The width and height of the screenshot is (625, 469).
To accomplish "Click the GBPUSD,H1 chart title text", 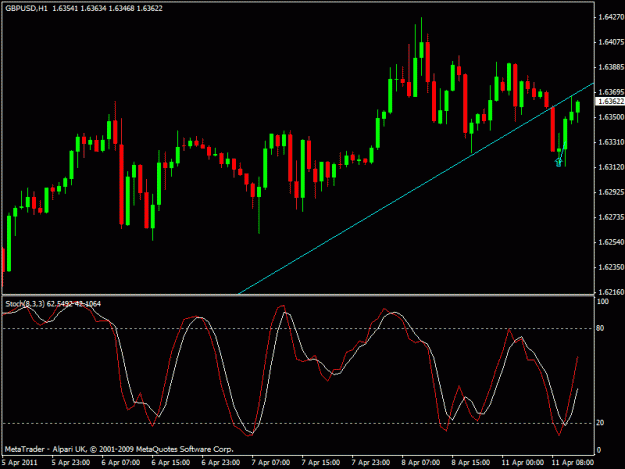I will (26, 8).
